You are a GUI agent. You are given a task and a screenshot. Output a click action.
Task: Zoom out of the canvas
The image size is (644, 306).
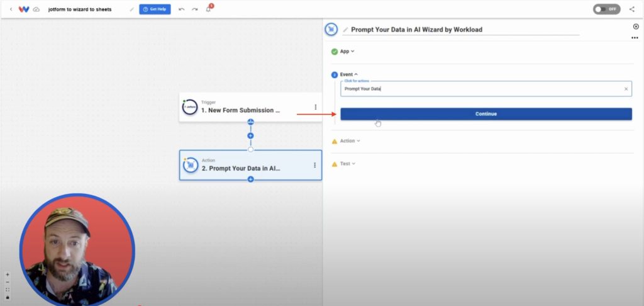pos(8,282)
